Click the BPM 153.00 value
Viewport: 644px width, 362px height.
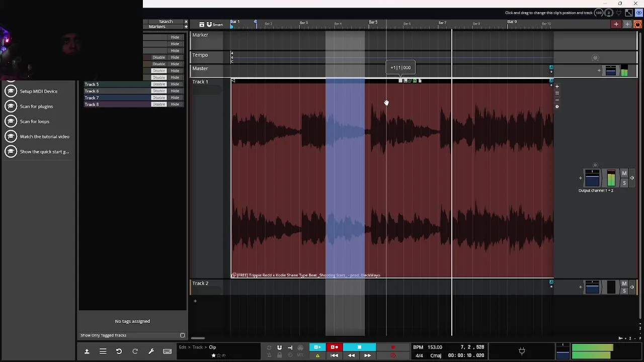point(435,347)
